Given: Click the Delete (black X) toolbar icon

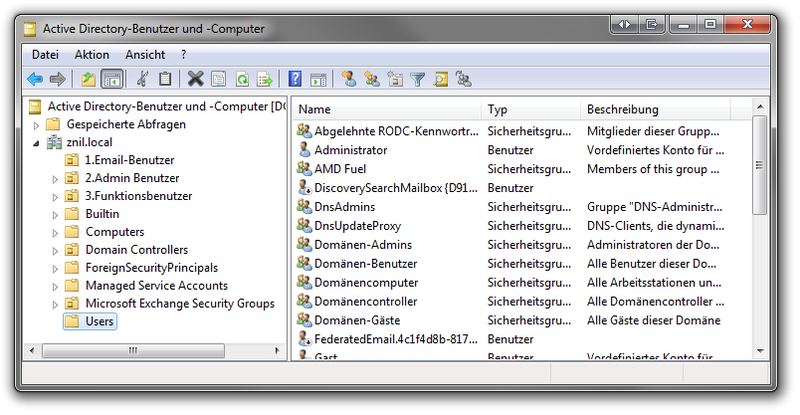Looking at the screenshot, I should (195, 79).
